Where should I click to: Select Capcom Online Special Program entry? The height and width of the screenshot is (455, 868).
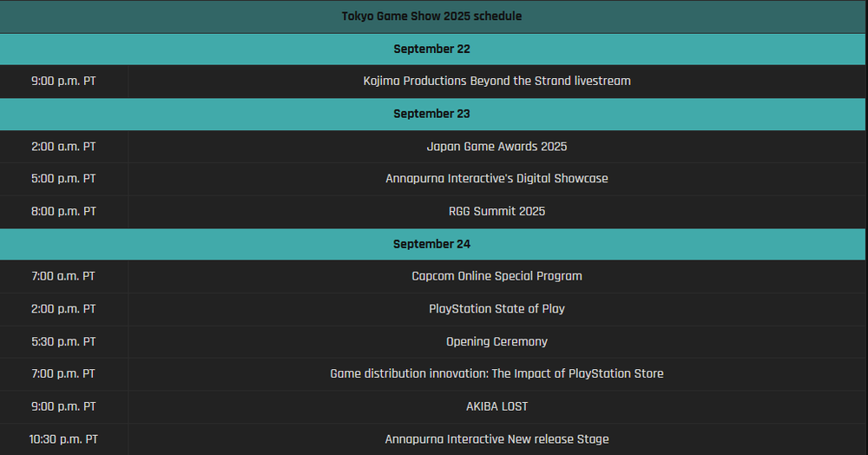pos(496,275)
